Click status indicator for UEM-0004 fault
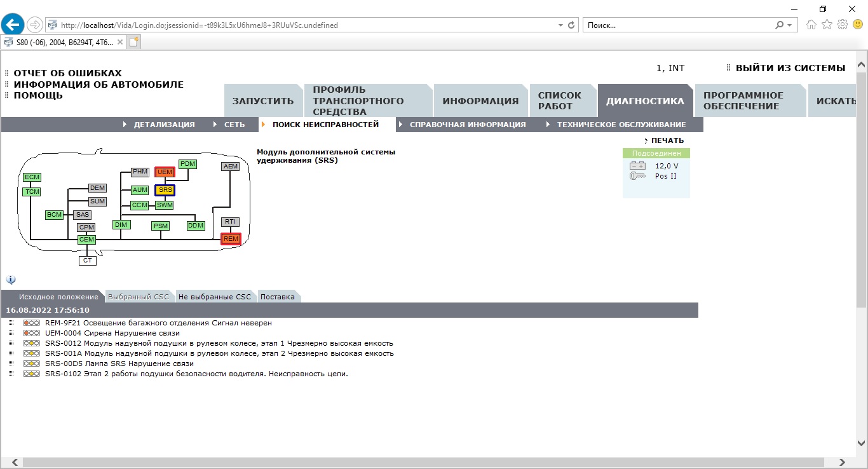868x469 pixels. (31, 333)
